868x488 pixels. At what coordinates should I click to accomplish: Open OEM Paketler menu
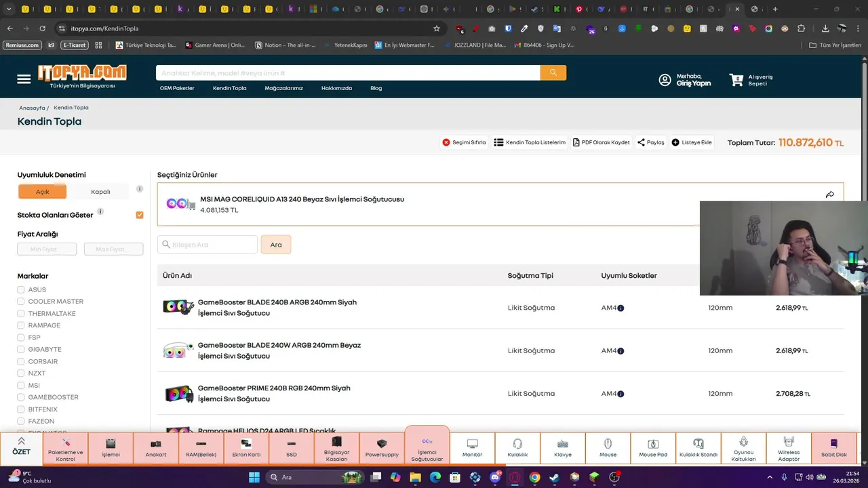point(177,88)
